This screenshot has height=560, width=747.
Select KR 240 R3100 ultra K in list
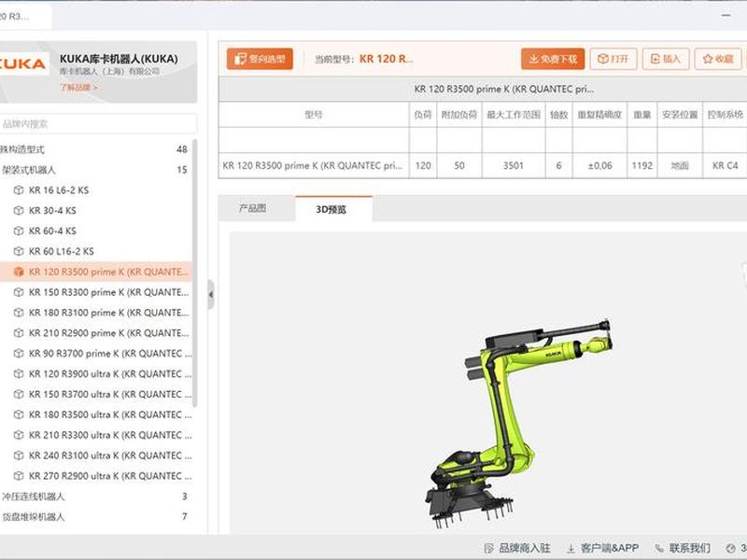pyautogui.click(x=110, y=455)
